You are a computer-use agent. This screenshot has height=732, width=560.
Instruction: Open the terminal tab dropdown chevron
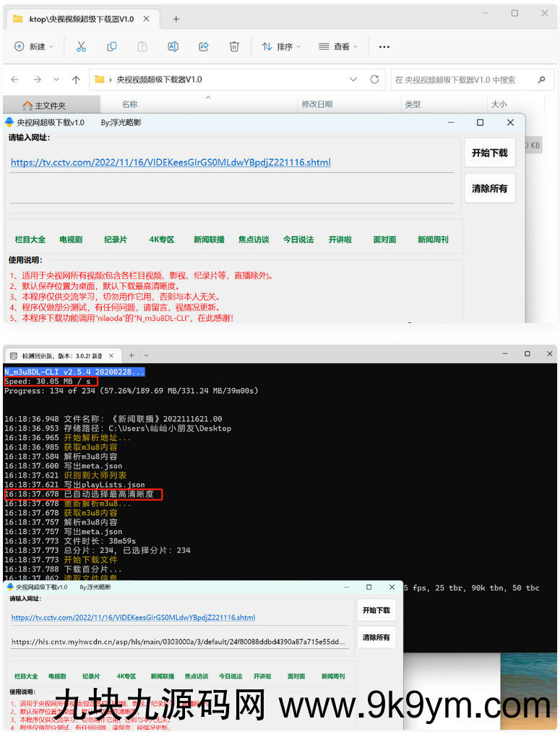pyautogui.click(x=146, y=356)
